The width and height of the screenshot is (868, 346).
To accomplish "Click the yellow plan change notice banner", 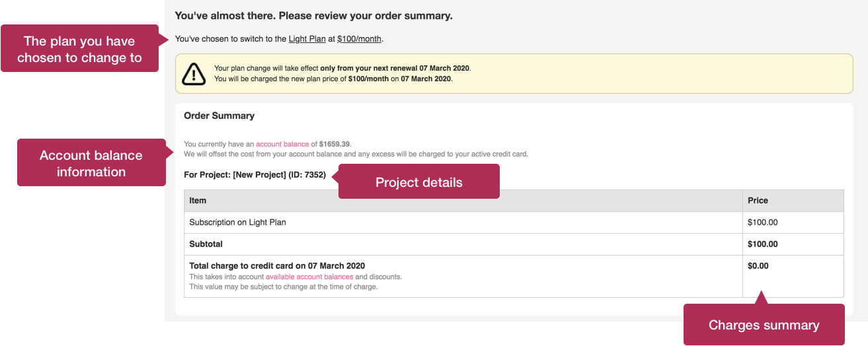I will point(514,73).
